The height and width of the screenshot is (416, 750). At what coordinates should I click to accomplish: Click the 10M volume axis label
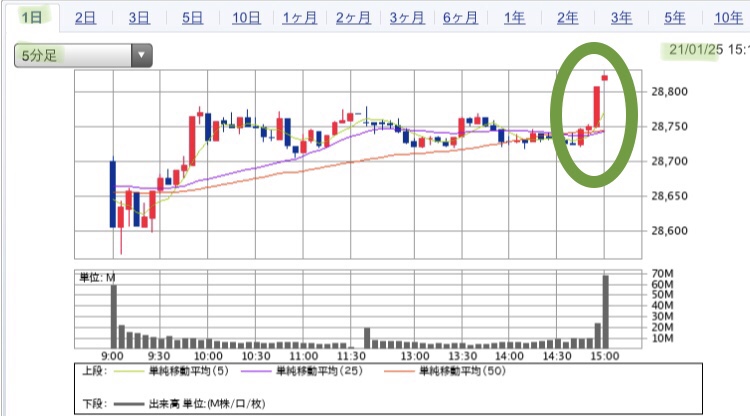tap(662, 339)
